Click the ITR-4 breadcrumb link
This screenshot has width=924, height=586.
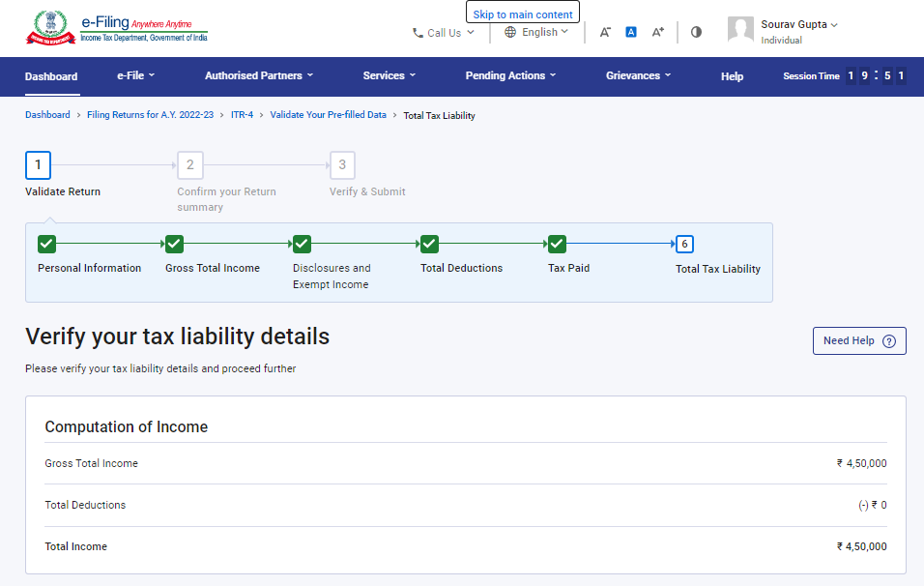(242, 114)
